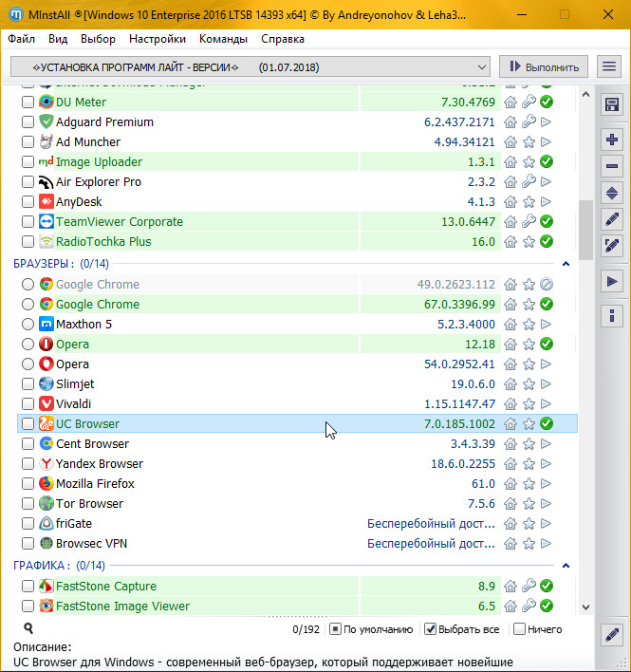631x672 pixels.
Task: Select the Opera 54.0.2952.41 radio button
Action: 28,364
